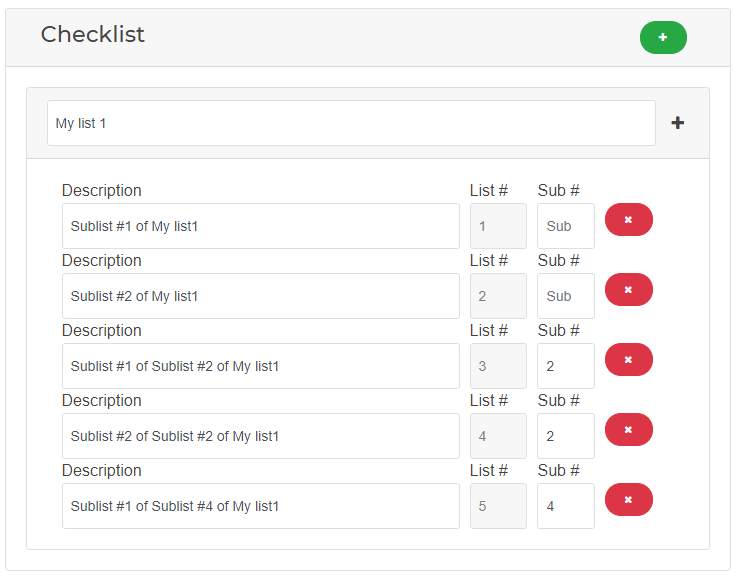The image size is (742, 587).
Task: Click Sub # field of List # 3 row
Action: point(565,366)
